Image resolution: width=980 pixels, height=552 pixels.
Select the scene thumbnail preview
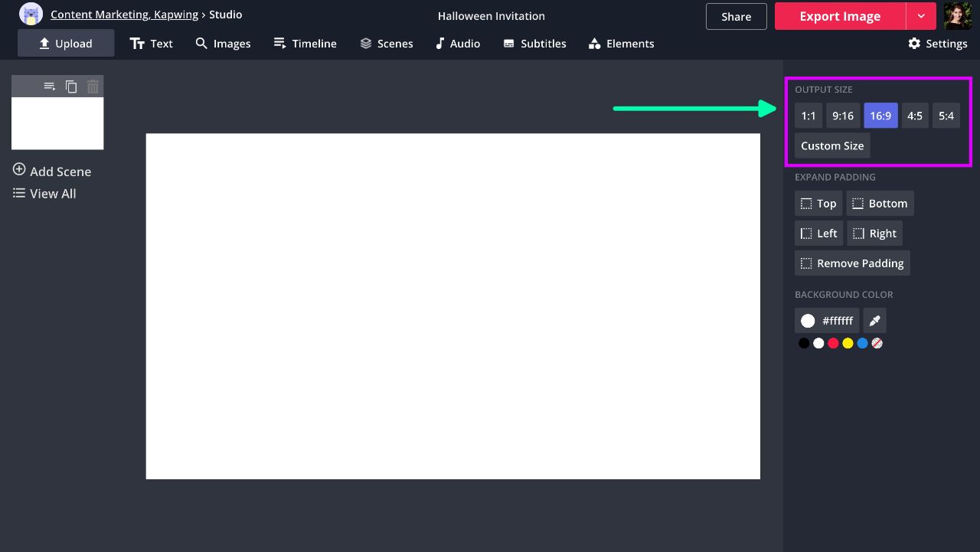coord(57,122)
